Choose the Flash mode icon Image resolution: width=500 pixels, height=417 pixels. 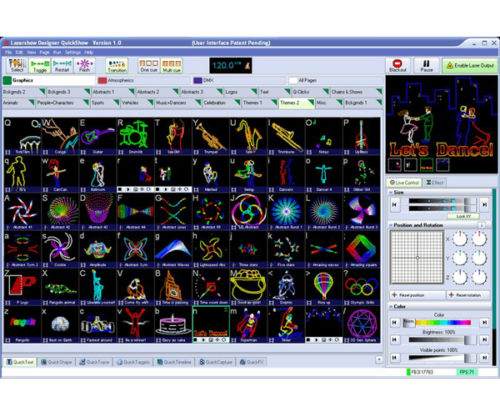click(84, 65)
